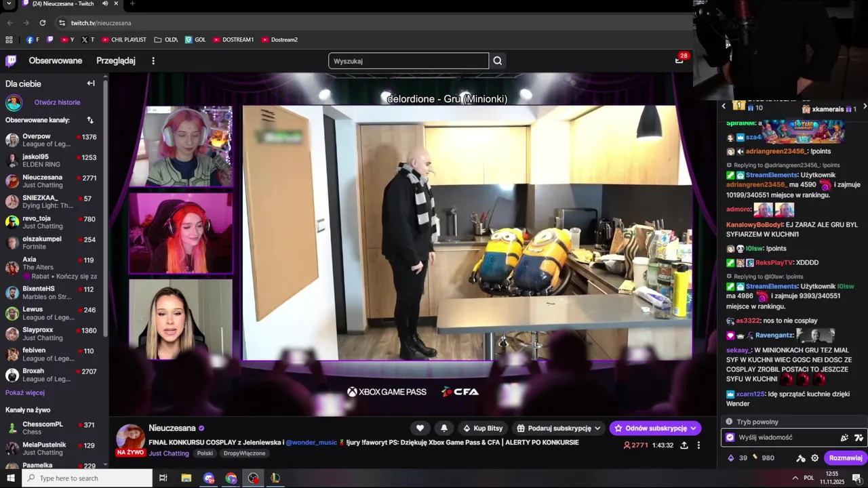The width and height of the screenshot is (868, 488).
Task: Open the OLD\ bookmarks folder
Action: (x=166, y=40)
